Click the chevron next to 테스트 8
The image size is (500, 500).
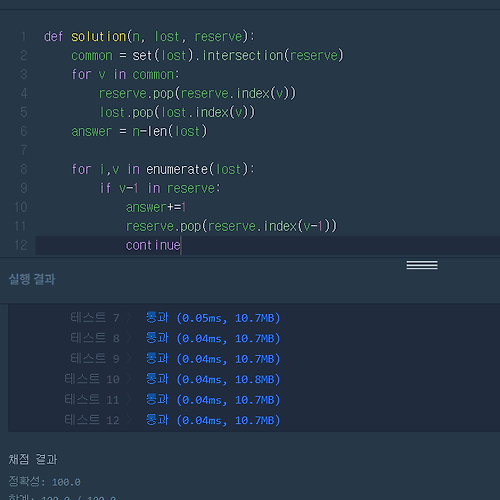pos(129,338)
